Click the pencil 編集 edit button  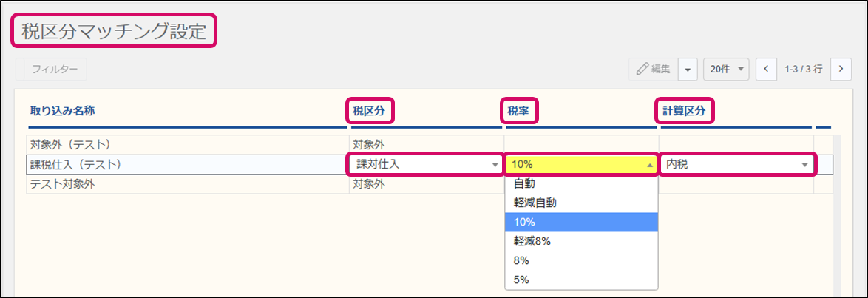pos(652,70)
